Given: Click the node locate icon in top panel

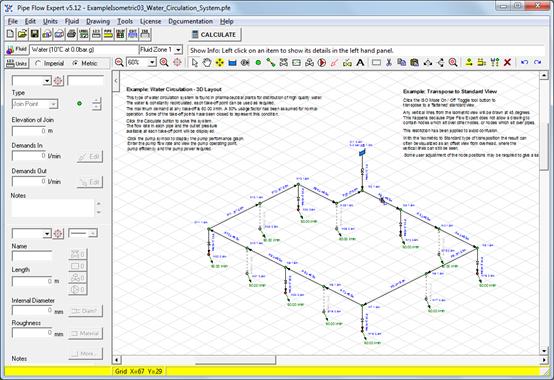Looking at the screenshot, I should click(x=58, y=81).
